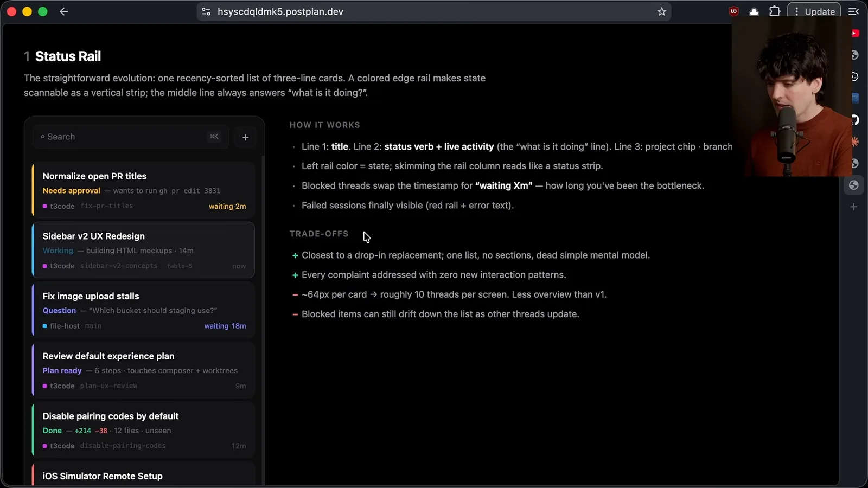Click the file-host project chip
Screen dimensions: 868x488
pos(61,326)
